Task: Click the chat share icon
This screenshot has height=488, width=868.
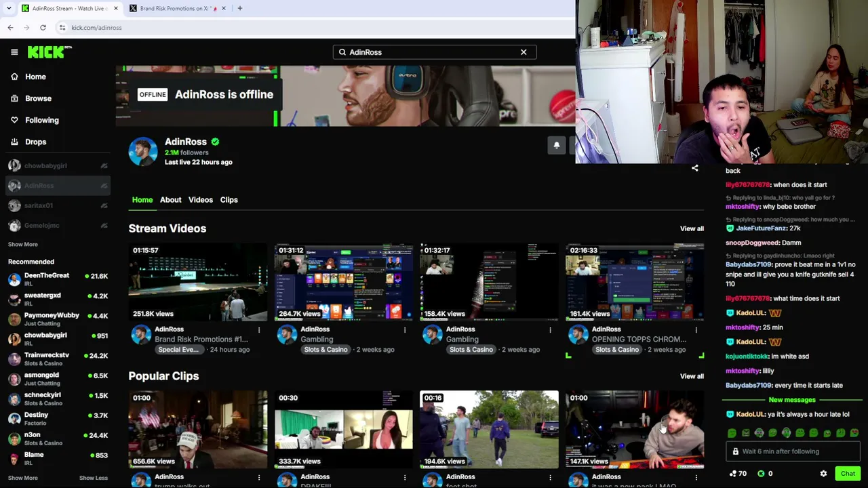Action: click(694, 168)
